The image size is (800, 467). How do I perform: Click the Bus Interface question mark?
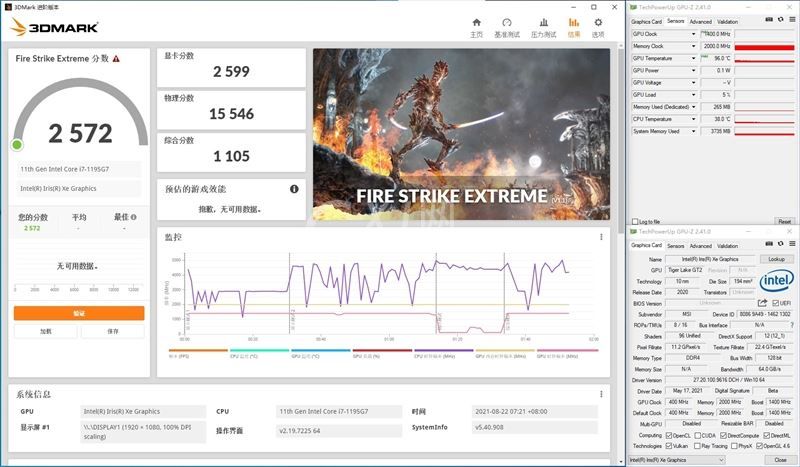(x=792, y=325)
